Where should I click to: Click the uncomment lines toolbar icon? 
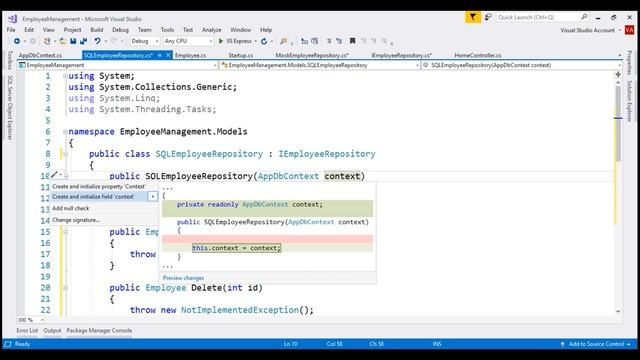[x=315, y=41]
